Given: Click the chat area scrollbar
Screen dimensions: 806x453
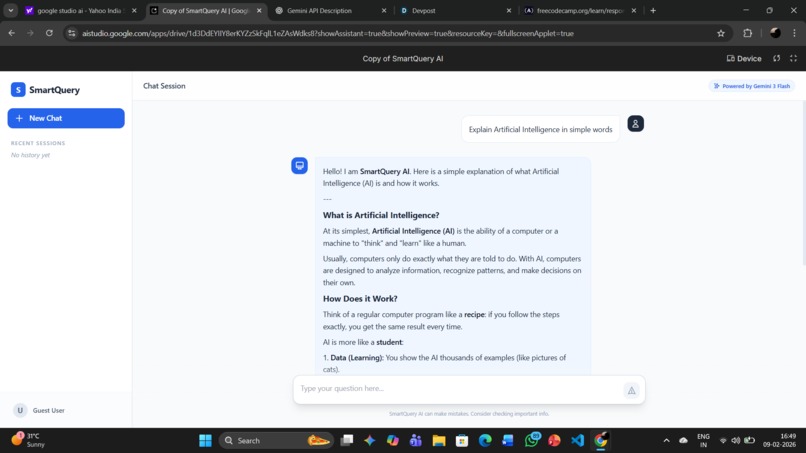Looking at the screenshot, I should pyautogui.click(x=803, y=183).
